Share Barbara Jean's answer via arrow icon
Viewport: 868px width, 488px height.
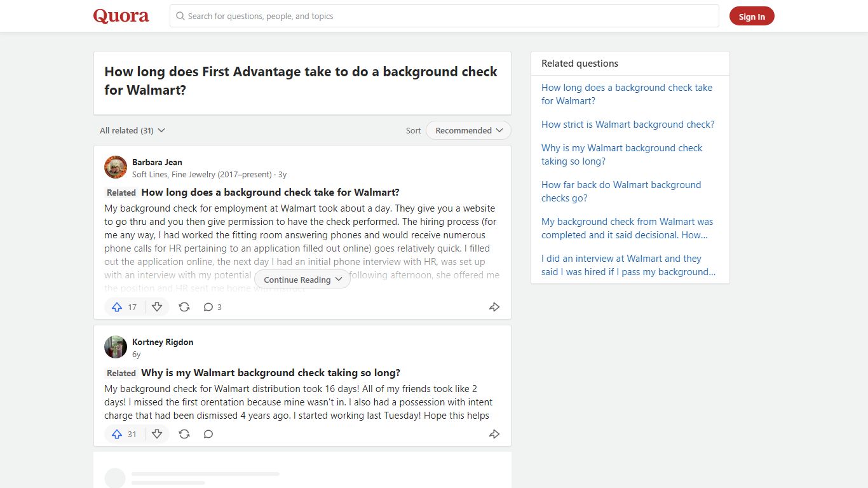click(494, 307)
